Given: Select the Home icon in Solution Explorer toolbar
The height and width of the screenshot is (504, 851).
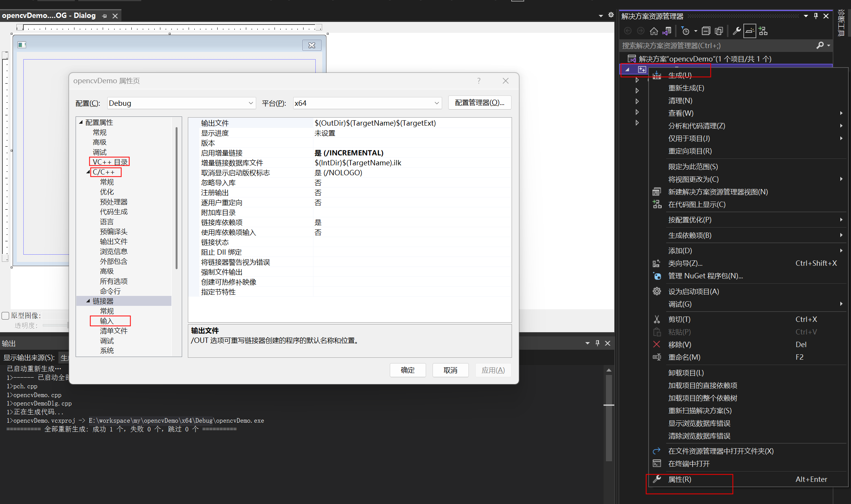Looking at the screenshot, I should click(654, 31).
